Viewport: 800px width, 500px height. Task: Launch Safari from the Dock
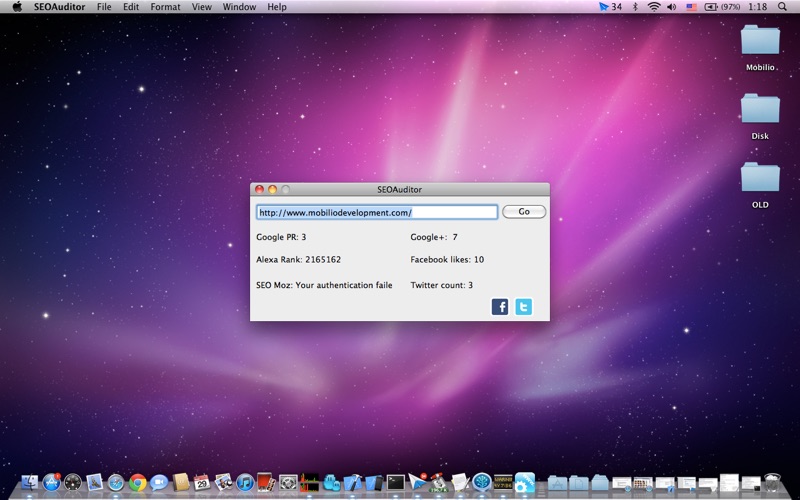click(116, 483)
